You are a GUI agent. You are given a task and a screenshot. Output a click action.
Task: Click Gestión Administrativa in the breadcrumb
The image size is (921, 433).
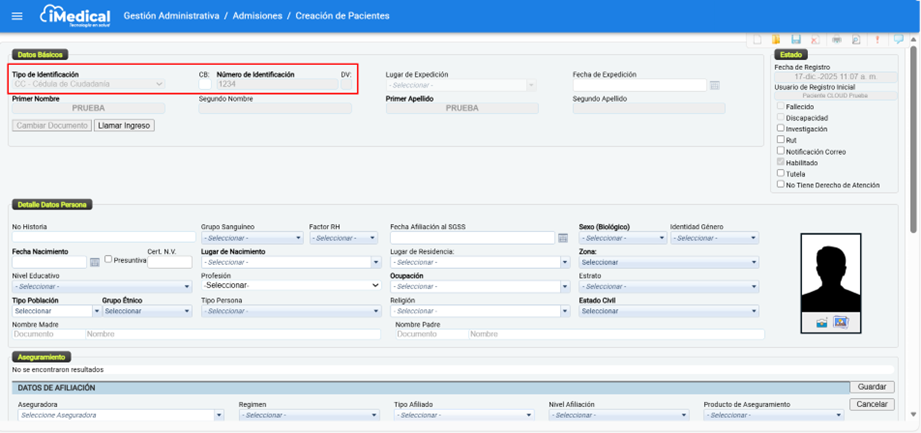(x=172, y=16)
